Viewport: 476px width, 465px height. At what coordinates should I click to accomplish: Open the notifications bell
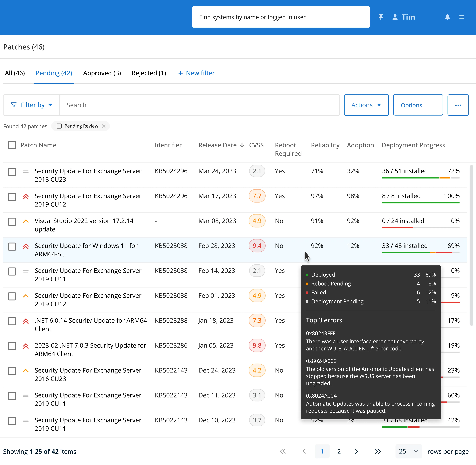[447, 17]
